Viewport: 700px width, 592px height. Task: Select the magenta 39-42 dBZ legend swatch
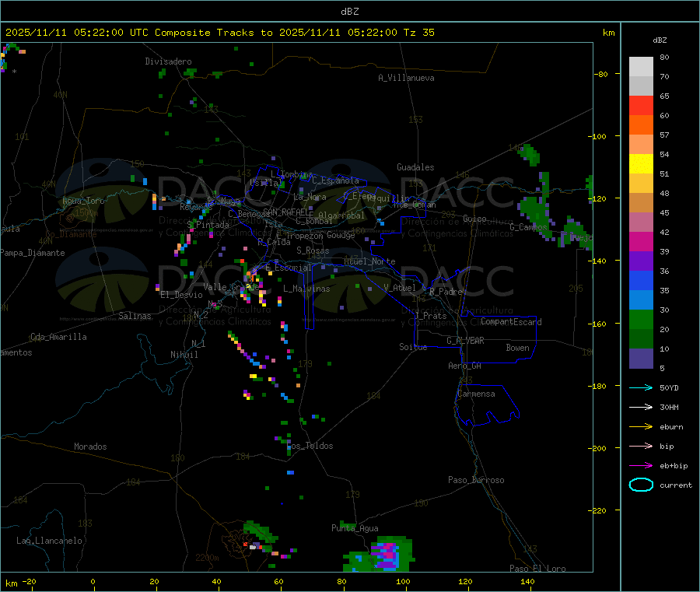click(x=641, y=241)
